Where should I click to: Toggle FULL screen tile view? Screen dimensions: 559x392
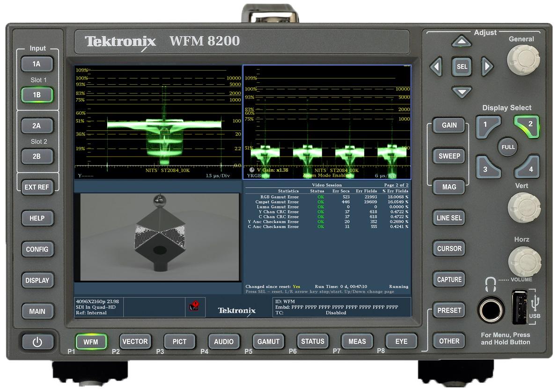(x=507, y=146)
